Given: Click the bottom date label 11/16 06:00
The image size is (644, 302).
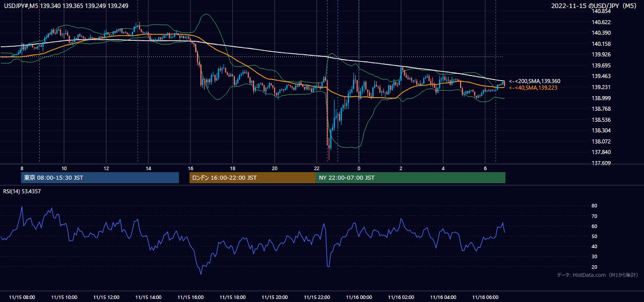Looking at the screenshot, I should click(485, 297).
